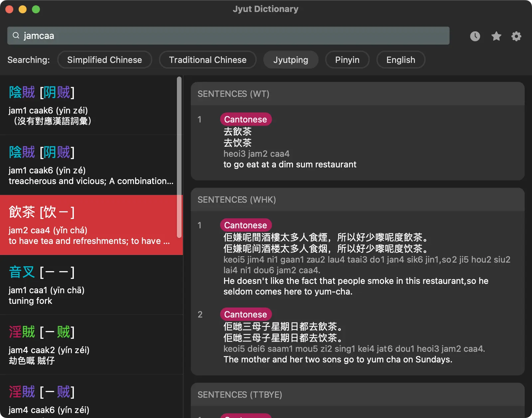Click the Searching: label

click(x=29, y=60)
